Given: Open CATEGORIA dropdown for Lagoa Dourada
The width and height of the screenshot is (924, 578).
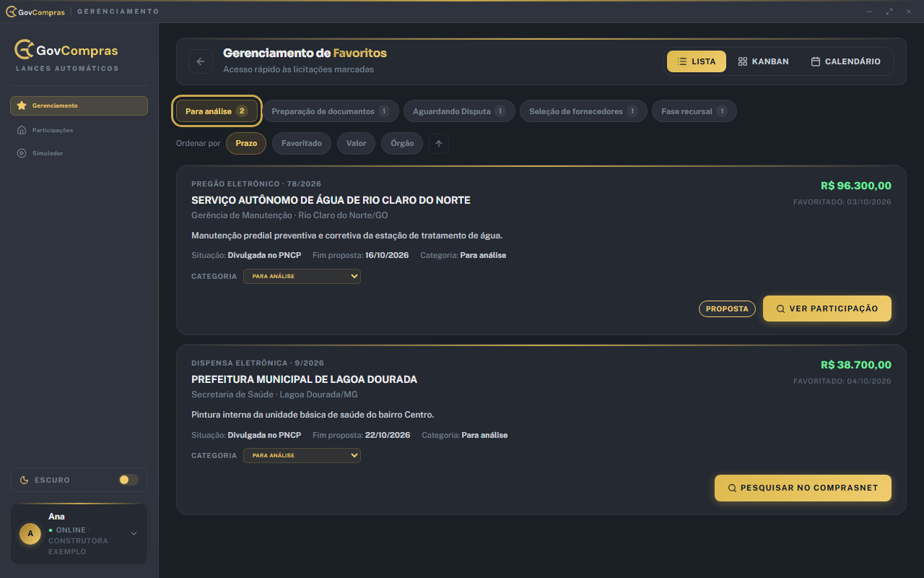Looking at the screenshot, I should (302, 455).
